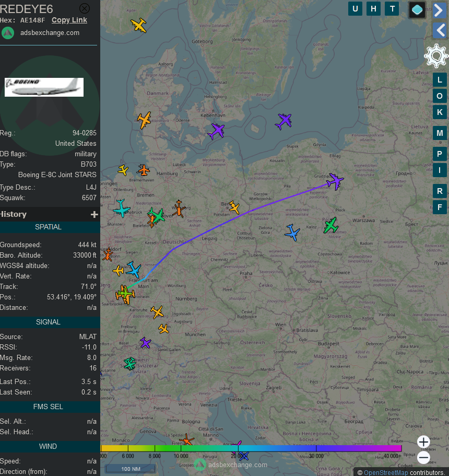This screenshot has height=476, width=449.
Task: Select the purple aircraft near København
Action: pyautogui.click(x=216, y=131)
